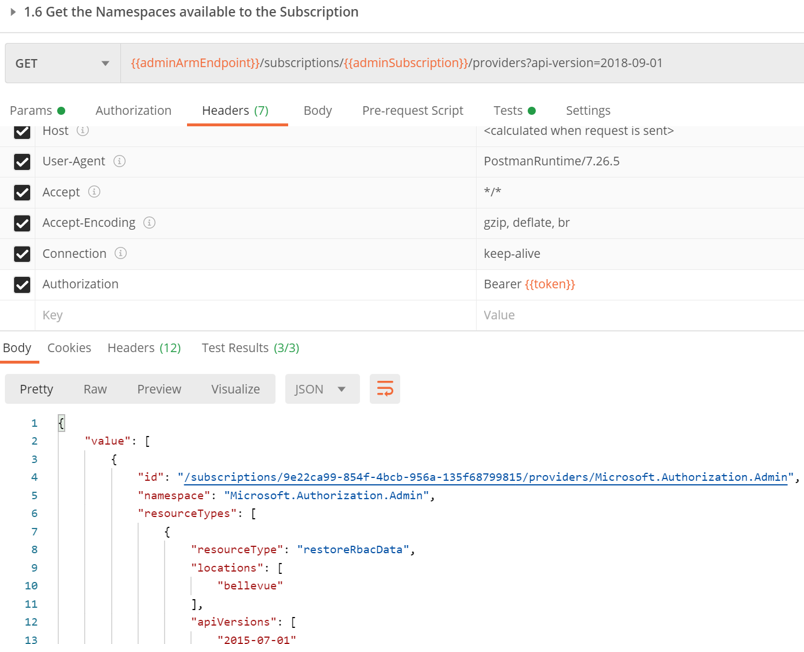This screenshot has width=804, height=652.
Task: Click the "bellevue" location value
Action: [250, 586]
